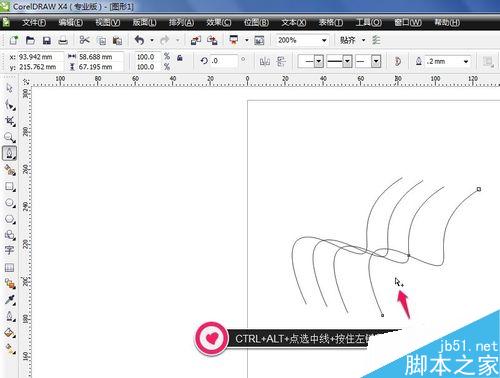This screenshot has height=378, width=500.
Task: Open the outline line style dropdown
Action: pyautogui.click(x=347, y=61)
